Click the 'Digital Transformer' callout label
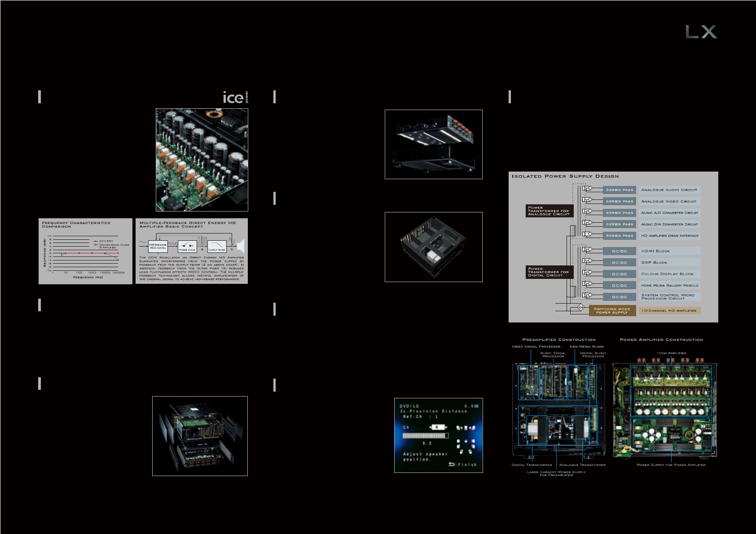Viewport: 756px width, 534px height. (532, 465)
